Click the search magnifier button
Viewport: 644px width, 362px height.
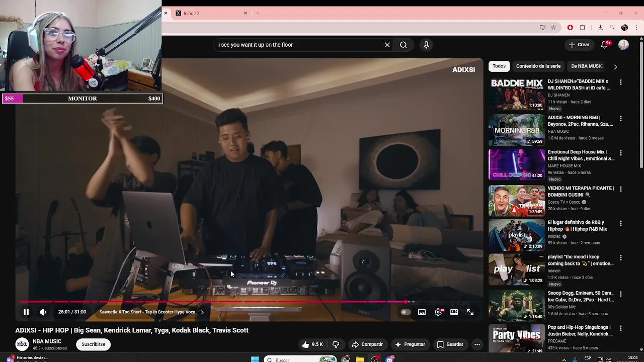[x=404, y=45]
